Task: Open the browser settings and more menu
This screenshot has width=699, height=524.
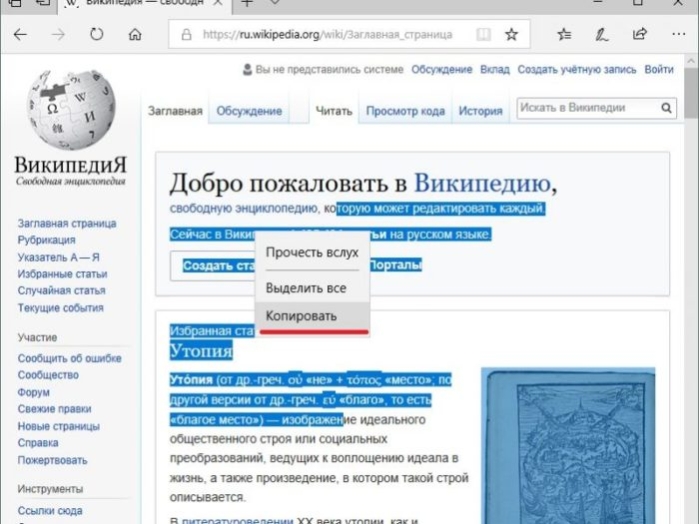Action: (x=678, y=34)
